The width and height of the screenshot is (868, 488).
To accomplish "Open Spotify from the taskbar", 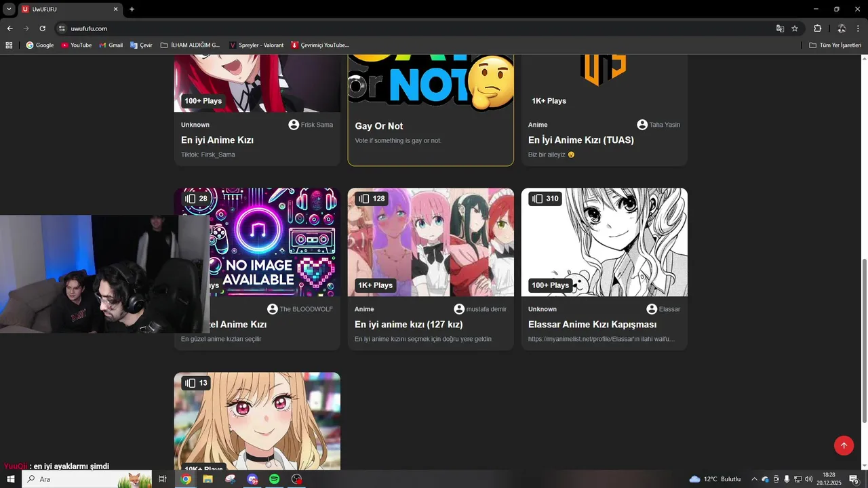I will 274,479.
